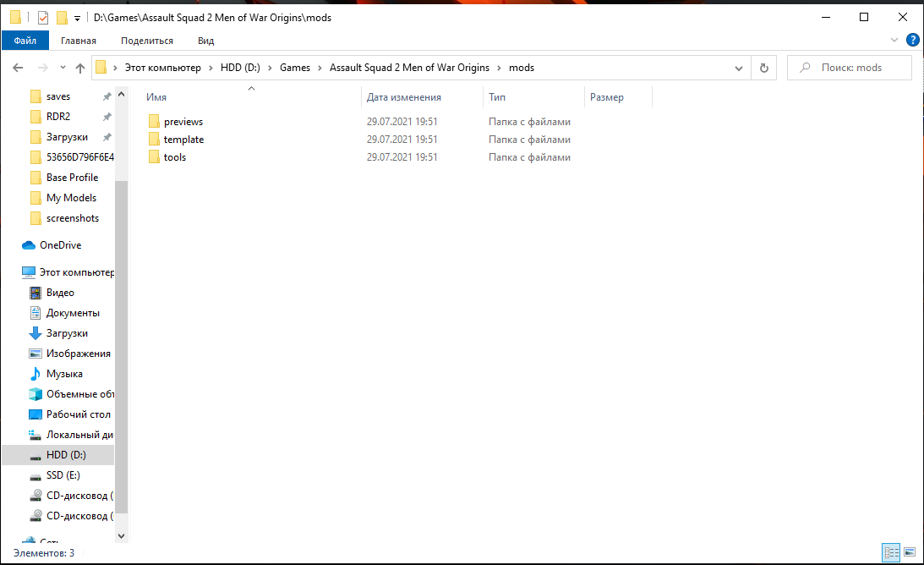Click Assault Squad 2 Men of War Origins breadcrumb

tap(409, 68)
